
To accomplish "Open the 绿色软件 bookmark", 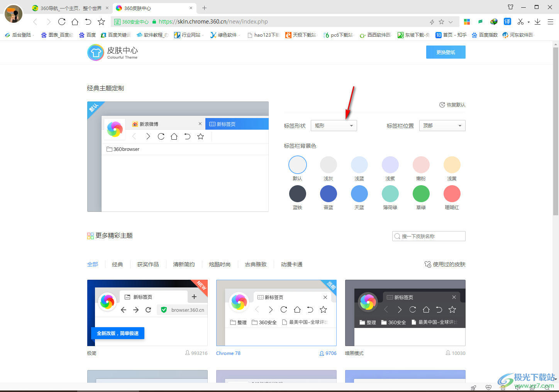I will [x=225, y=35].
